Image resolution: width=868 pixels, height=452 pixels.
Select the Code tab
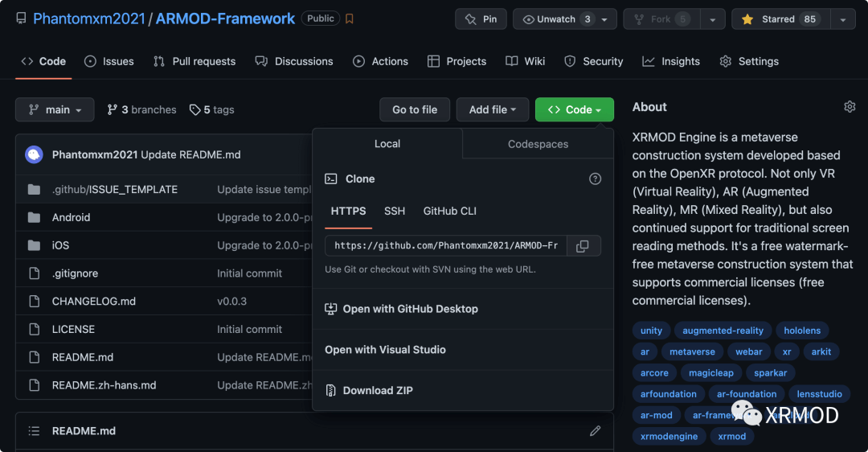click(x=43, y=61)
